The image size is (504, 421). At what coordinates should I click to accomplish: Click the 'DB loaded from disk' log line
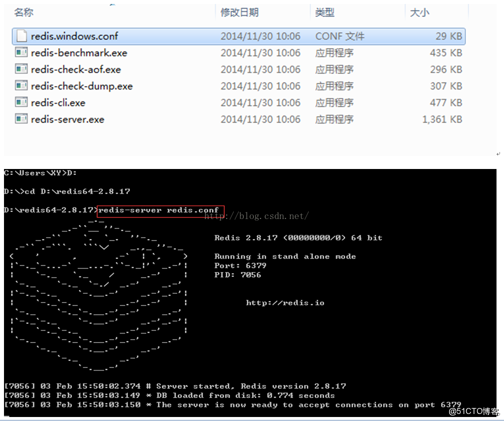click(x=169, y=395)
